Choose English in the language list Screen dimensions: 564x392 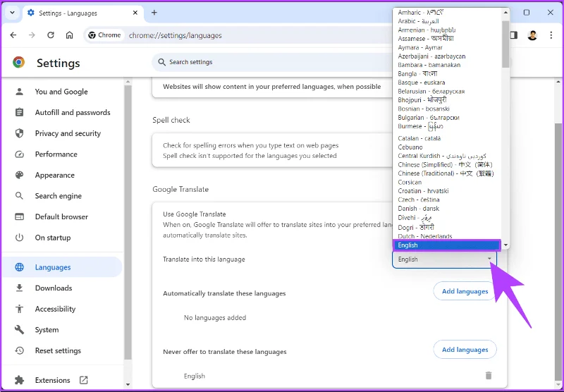tap(446, 245)
